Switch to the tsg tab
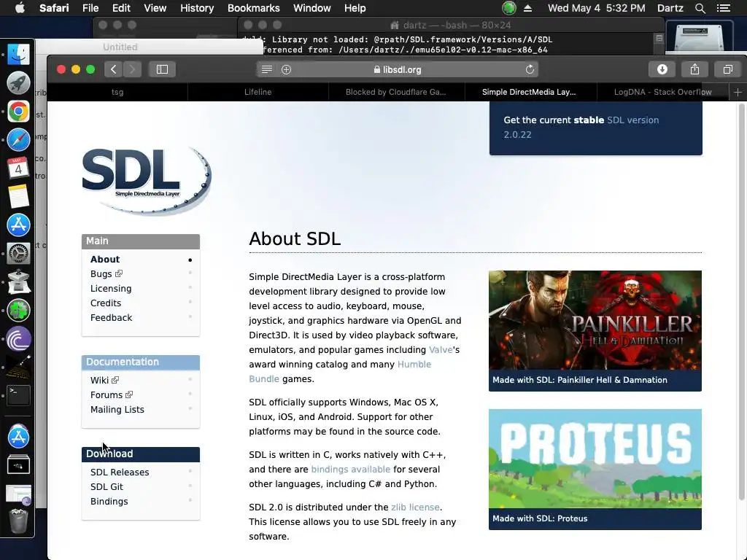 coord(117,92)
